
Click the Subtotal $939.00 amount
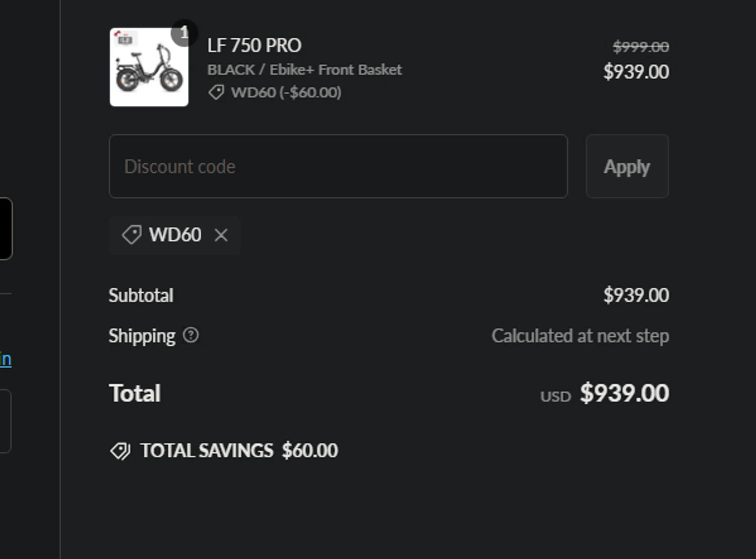(636, 295)
